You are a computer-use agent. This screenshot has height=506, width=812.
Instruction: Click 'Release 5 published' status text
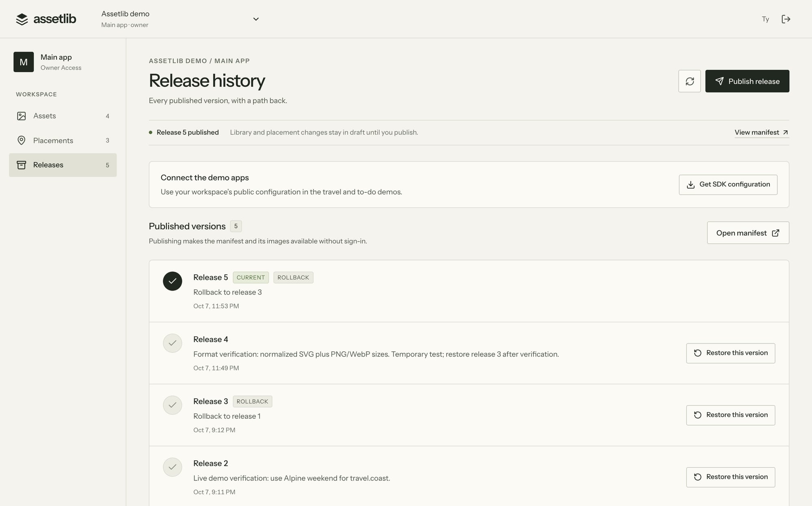click(x=188, y=132)
